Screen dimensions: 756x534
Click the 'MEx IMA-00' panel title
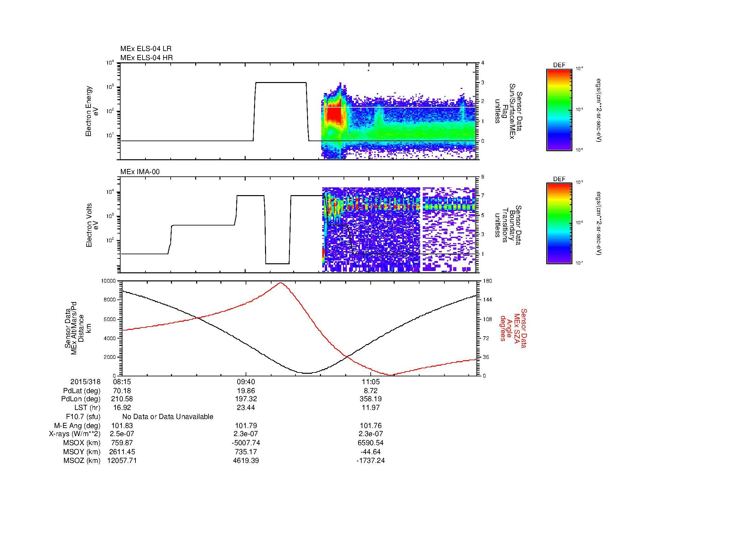(140, 172)
